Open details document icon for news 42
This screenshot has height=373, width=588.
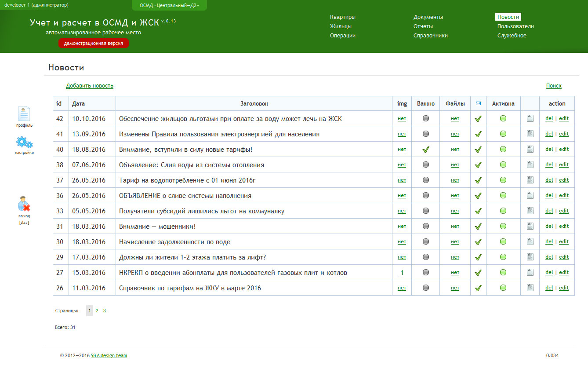coord(530,118)
